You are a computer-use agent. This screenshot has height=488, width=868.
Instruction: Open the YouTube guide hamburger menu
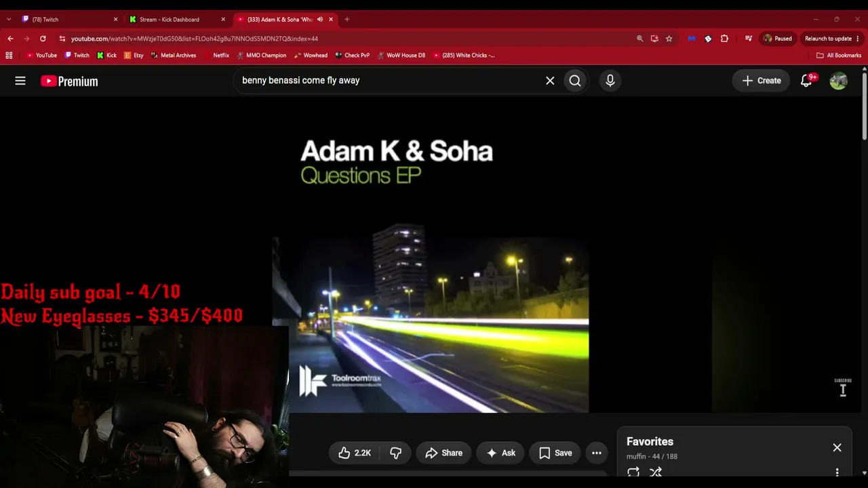[20, 81]
